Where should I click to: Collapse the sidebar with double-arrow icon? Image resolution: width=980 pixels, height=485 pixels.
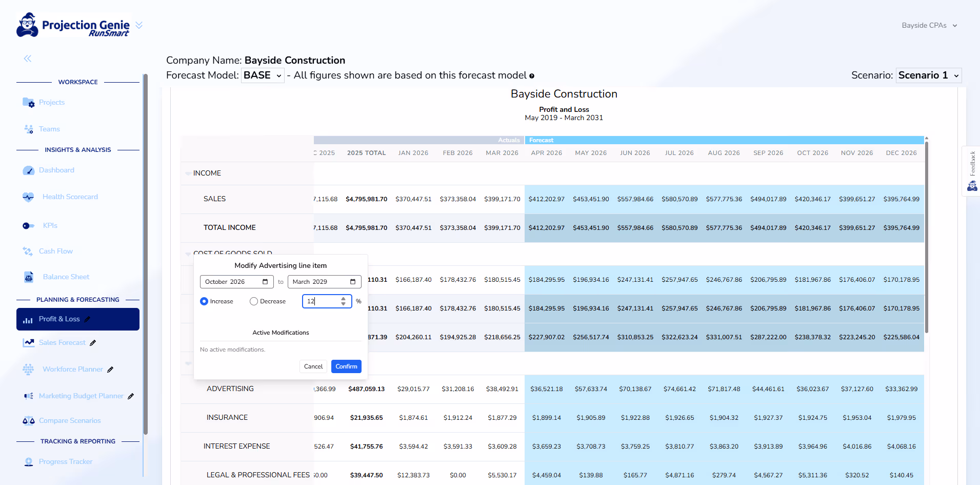(28, 59)
